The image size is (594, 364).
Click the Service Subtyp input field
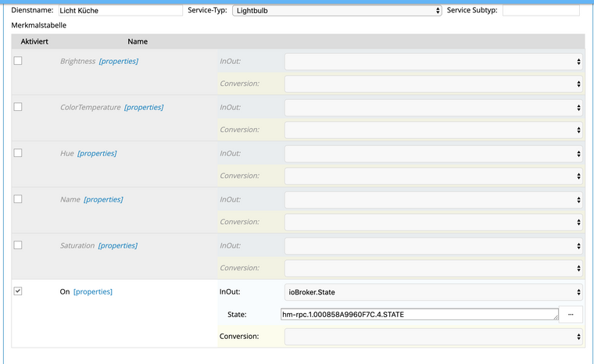[x=541, y=11]
